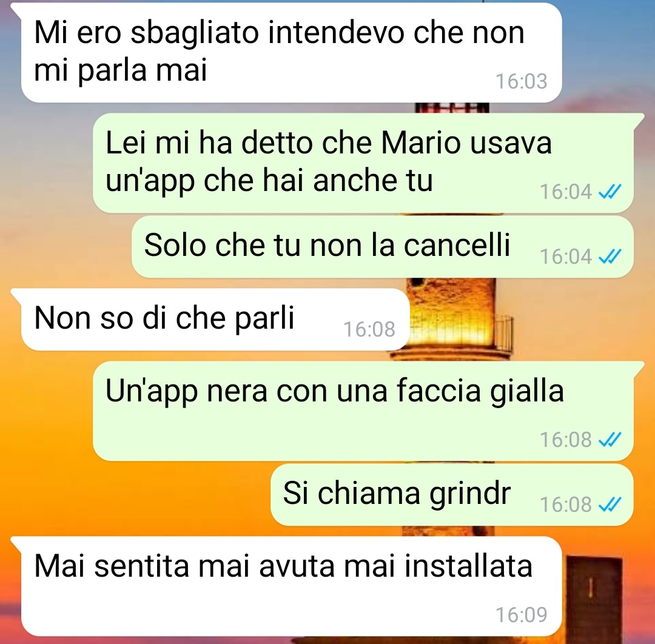Tap the 'Si chiama grindr' message bubble

tap(452, 494)
